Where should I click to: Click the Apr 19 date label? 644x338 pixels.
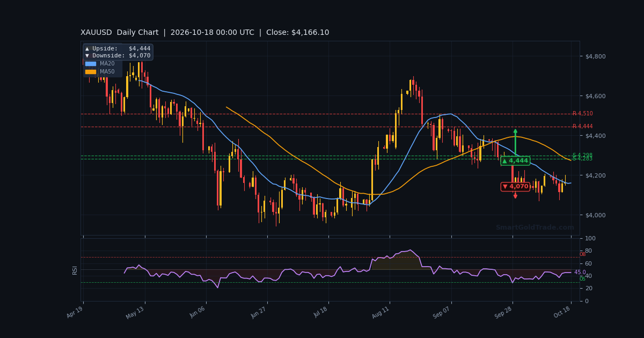pos(75,312)
